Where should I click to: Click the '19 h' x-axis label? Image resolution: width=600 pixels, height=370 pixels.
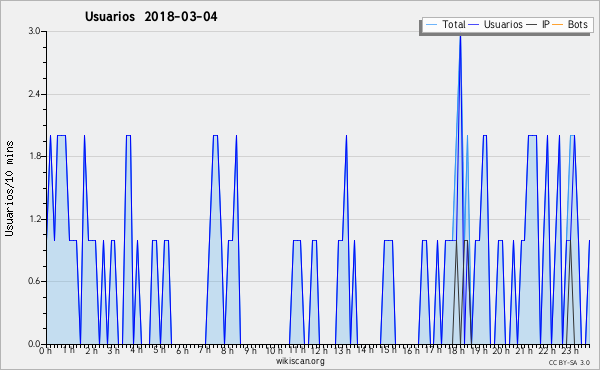[479, 351]
